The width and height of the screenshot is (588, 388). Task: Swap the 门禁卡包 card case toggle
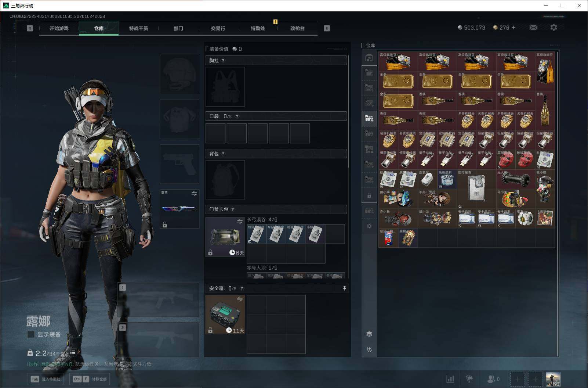[240, 221]
